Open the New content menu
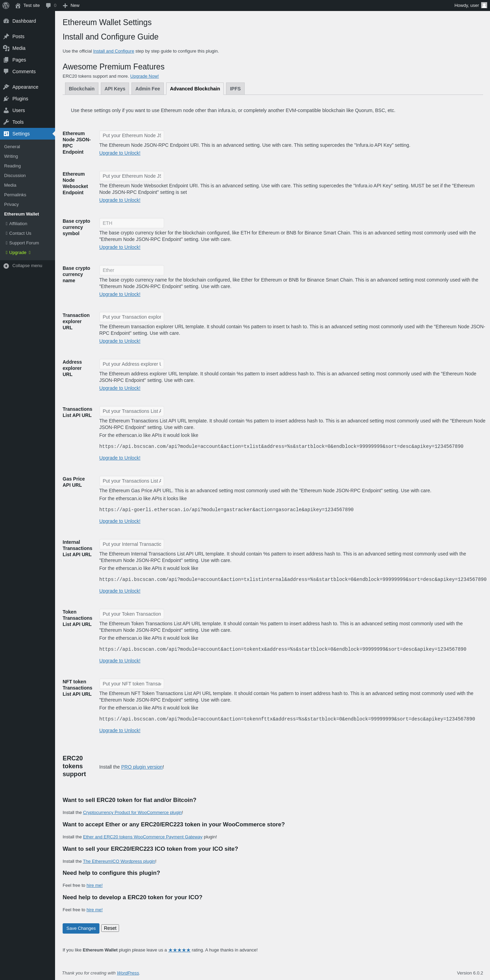 pos(71,5)
